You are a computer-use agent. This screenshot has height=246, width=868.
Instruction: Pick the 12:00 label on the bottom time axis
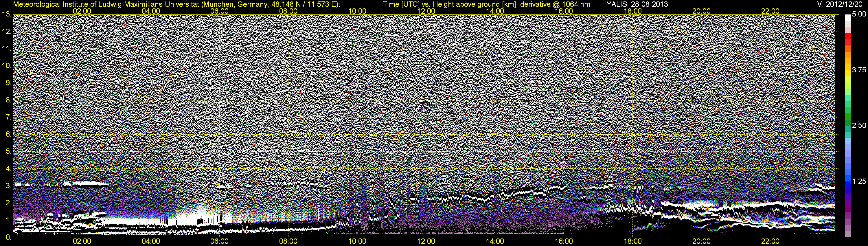426,242
